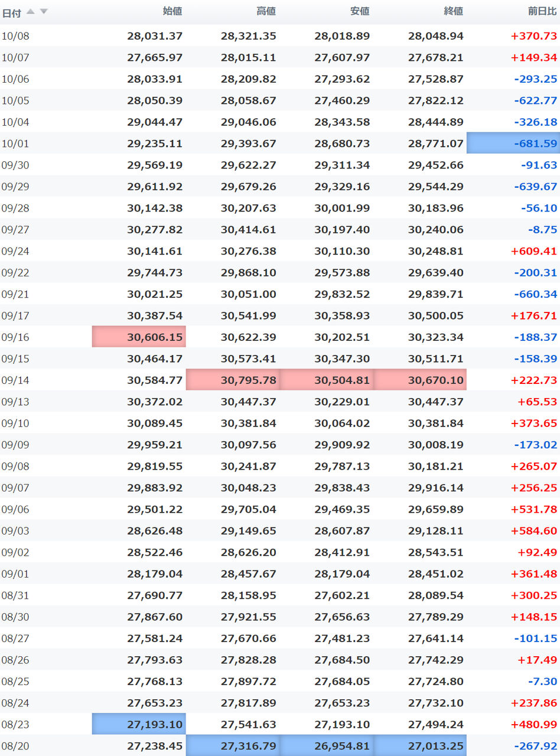Click the highlighted low price 26,954.81
This screenshot has width=560, height=756.
(326, 745)
